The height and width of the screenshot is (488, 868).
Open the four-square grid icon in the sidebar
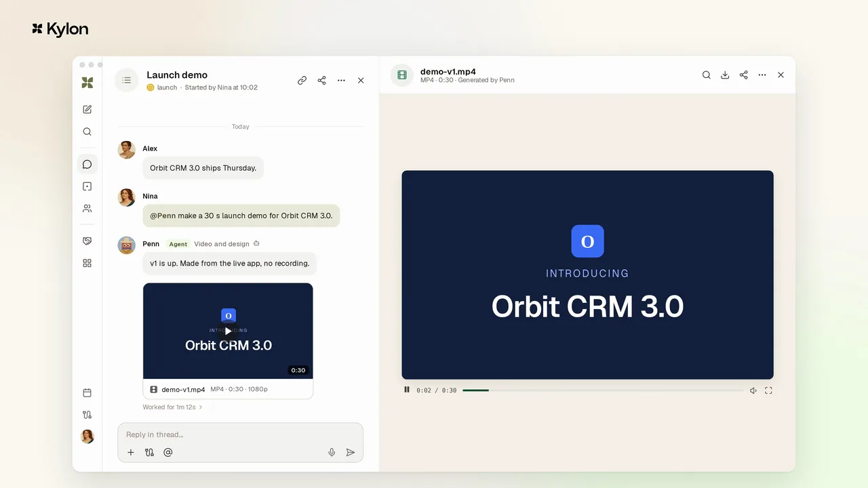pyautogui.click(x=87, y=263)
